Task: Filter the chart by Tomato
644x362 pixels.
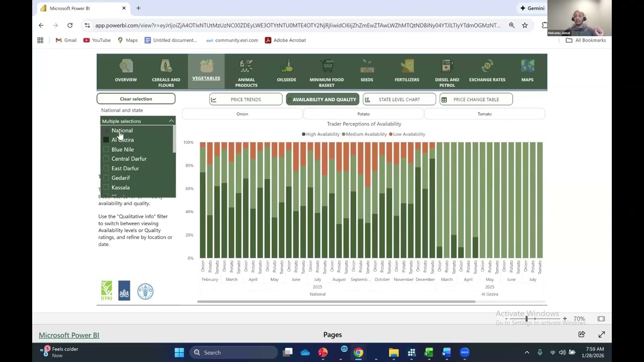Action: tap(485, 114)
